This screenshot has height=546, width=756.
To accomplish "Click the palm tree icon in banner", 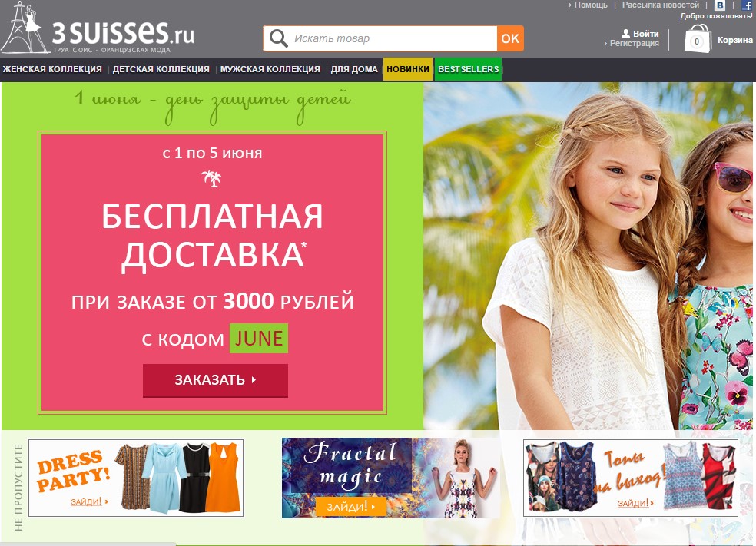I will coord(211,178).
